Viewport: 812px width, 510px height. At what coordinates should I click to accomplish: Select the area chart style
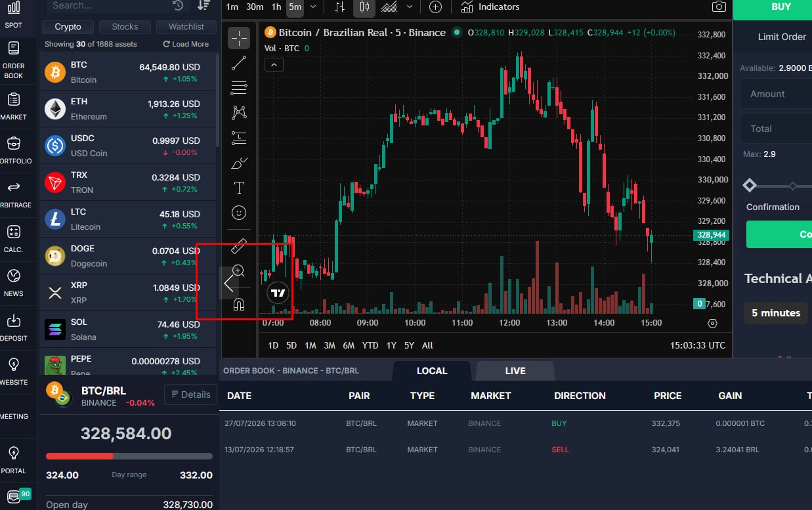tap(389, 7)
